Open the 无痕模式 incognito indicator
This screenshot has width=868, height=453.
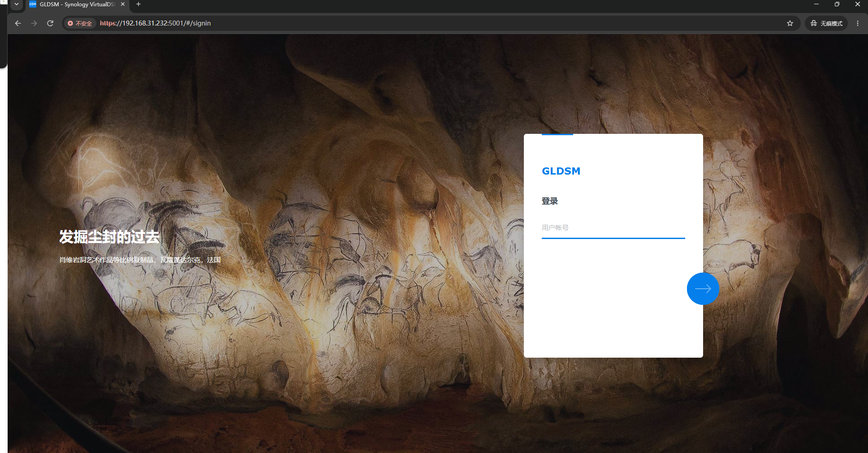[x=827, y=23]
